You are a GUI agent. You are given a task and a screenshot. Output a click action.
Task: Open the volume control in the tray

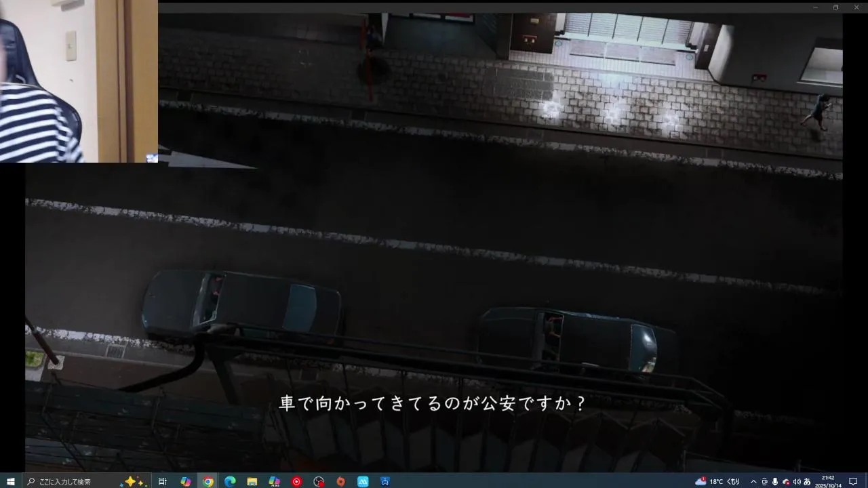click(x=797, y=481)
